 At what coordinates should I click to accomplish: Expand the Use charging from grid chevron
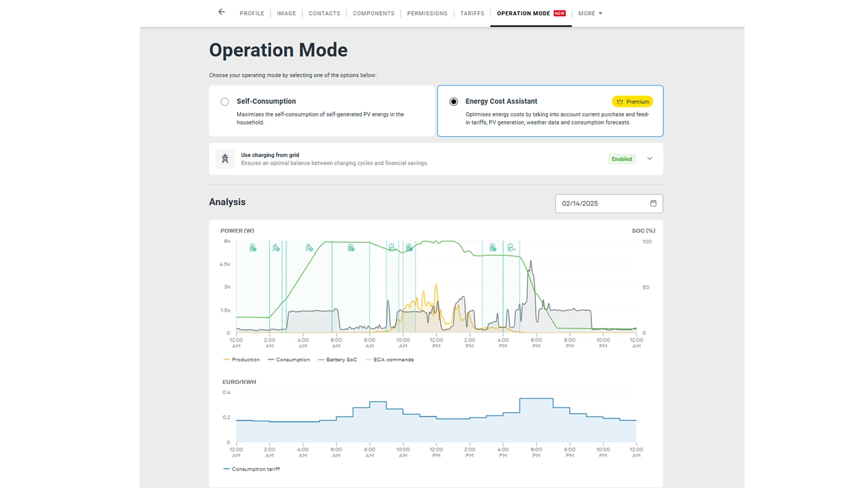click(x=650, y=159)
